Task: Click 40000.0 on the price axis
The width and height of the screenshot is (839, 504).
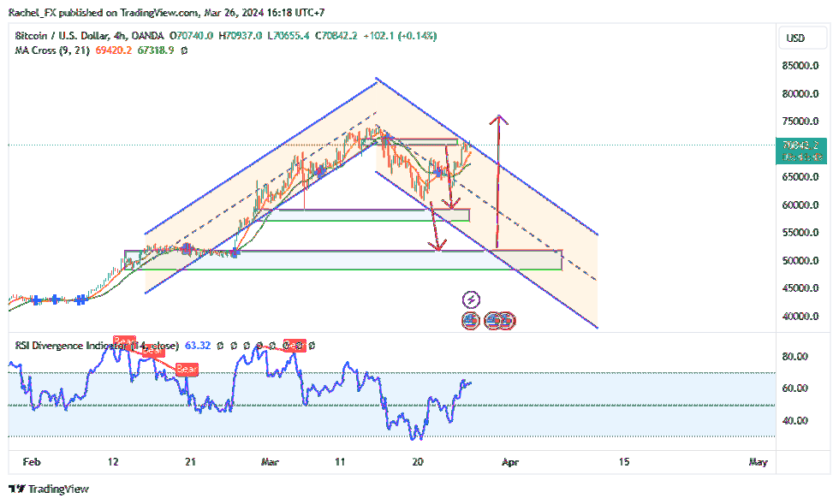Action: [800, 317]
